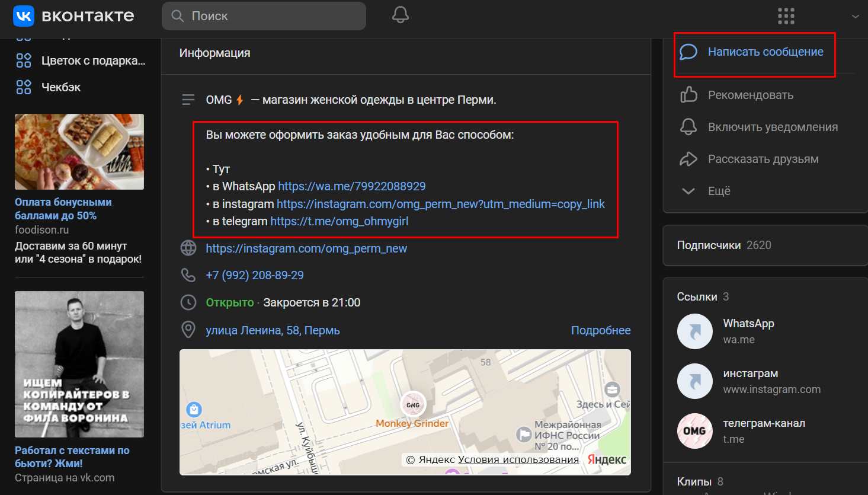Click the Чекбэк app icon
The image size is (868, 495).
24,87
